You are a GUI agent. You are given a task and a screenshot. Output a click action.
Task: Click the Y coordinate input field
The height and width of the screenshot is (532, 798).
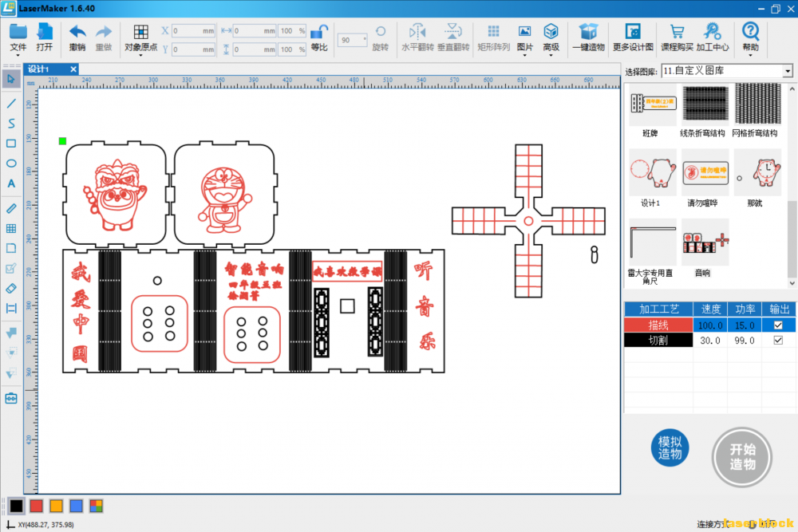pos(193,49)
